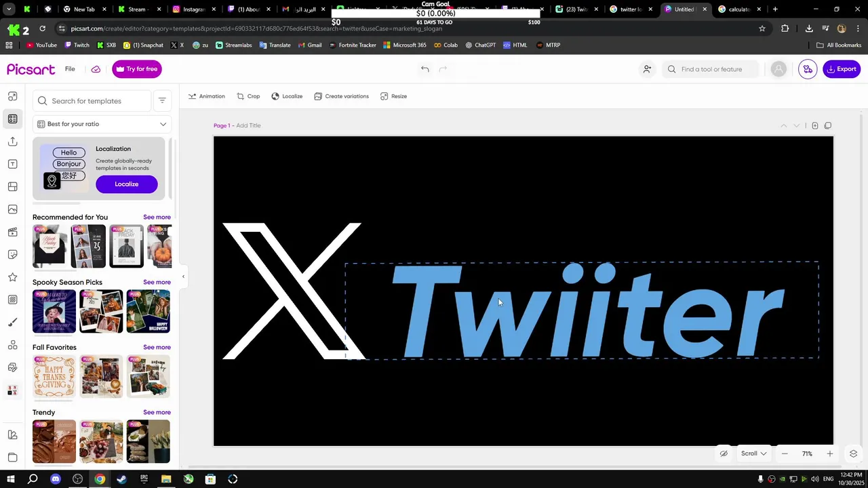
Task: Select the white X logo on canvas
Action: tap(294, 291)
